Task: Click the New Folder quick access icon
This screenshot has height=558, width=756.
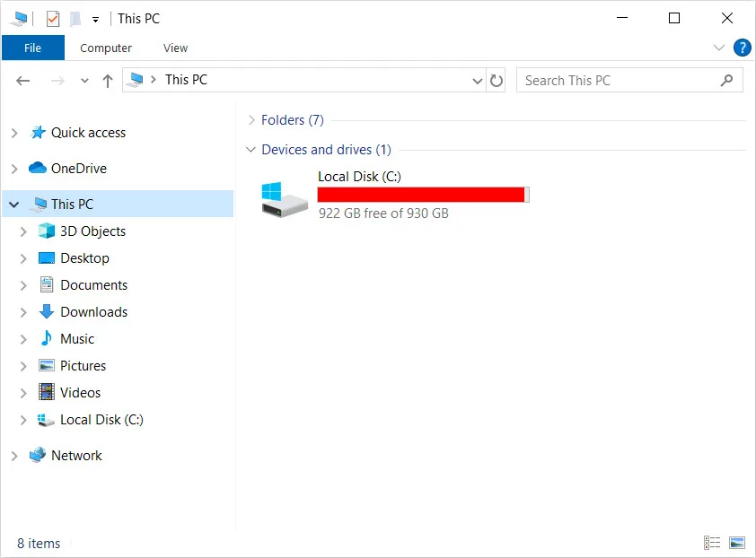Action: click(x=75, y=19)
